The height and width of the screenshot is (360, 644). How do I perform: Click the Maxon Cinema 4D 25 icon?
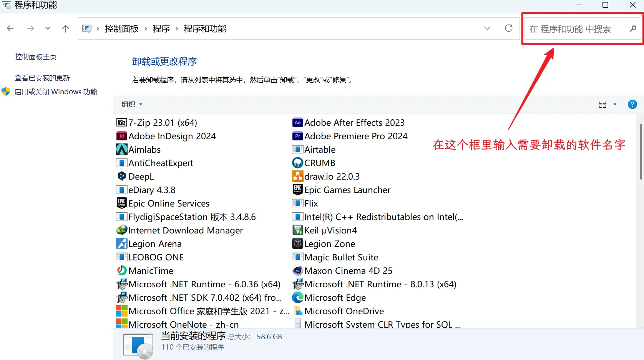pyautogui.click(x=297, y=271)
